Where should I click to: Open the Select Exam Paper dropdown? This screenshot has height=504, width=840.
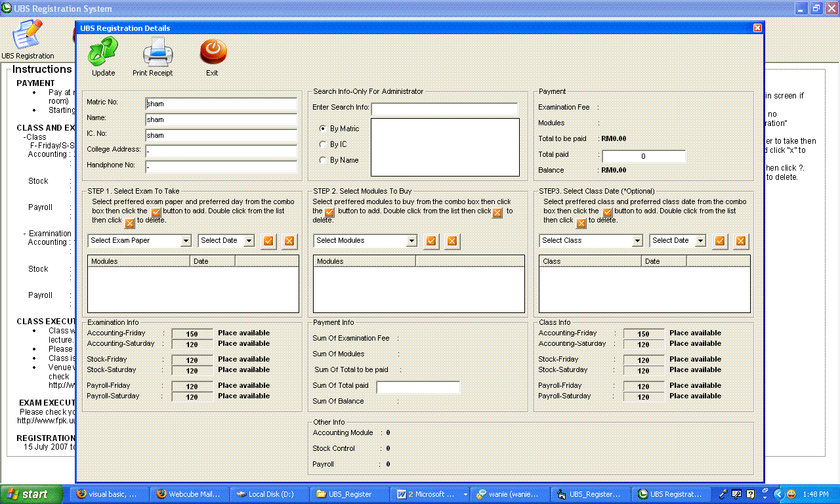pyautogui.click(x=186, y=241)
